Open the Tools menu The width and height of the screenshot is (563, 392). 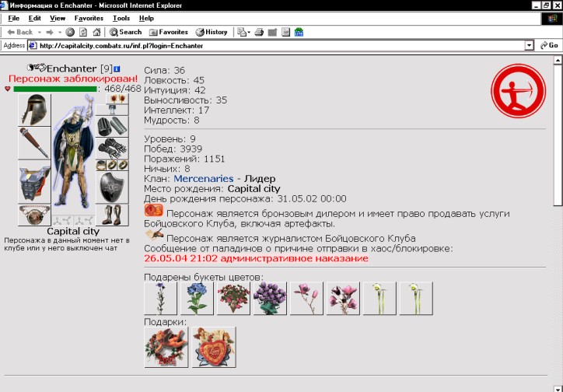121,19
